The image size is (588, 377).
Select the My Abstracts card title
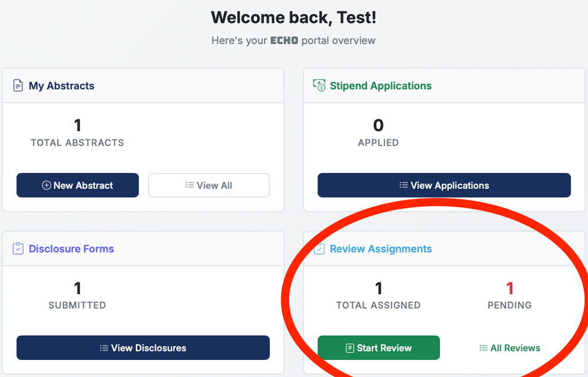point(62,86)
